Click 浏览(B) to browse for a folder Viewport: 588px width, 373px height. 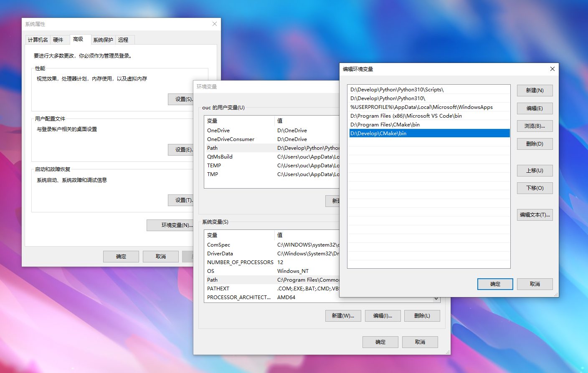tap(535, 126)
